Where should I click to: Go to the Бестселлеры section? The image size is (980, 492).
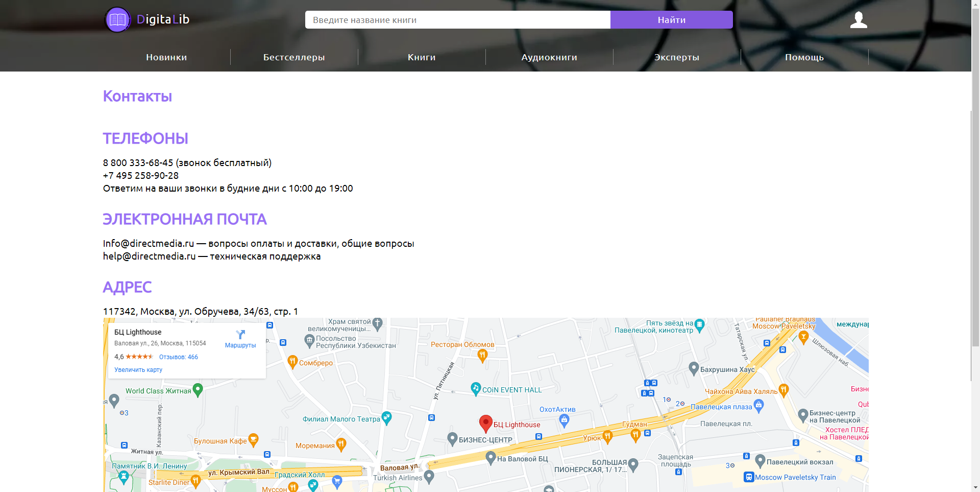(294, 57)
